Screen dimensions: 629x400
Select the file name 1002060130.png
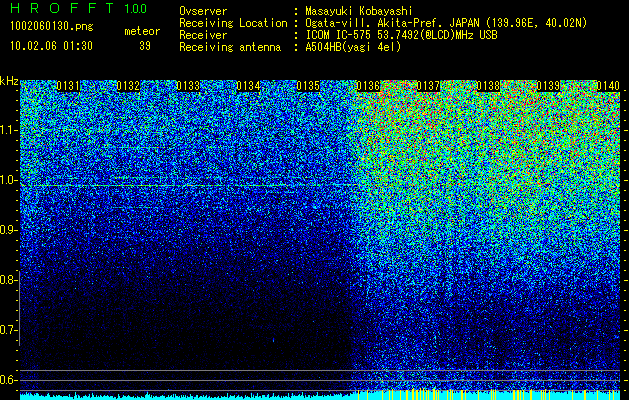point(52,27)
